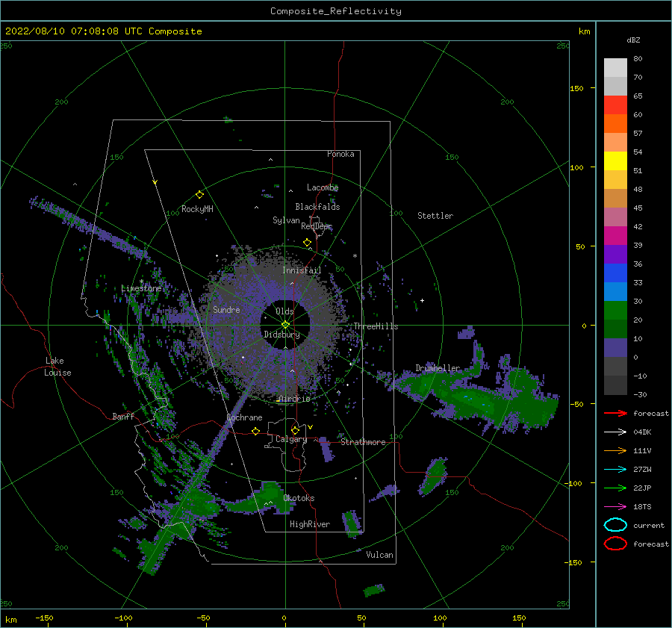Click the red forecast ellipse legend symbol
This screenshot has height=628, width=672.
[x=615, y=544]
